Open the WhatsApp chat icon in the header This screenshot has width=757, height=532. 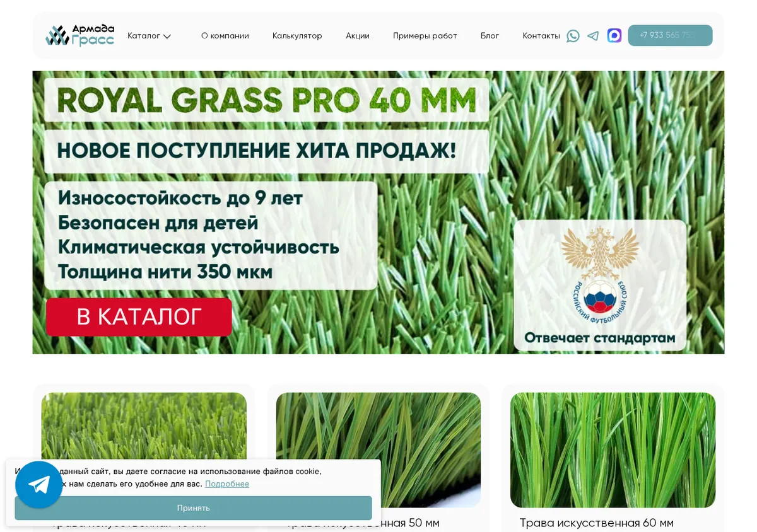[x=573, y=36]
